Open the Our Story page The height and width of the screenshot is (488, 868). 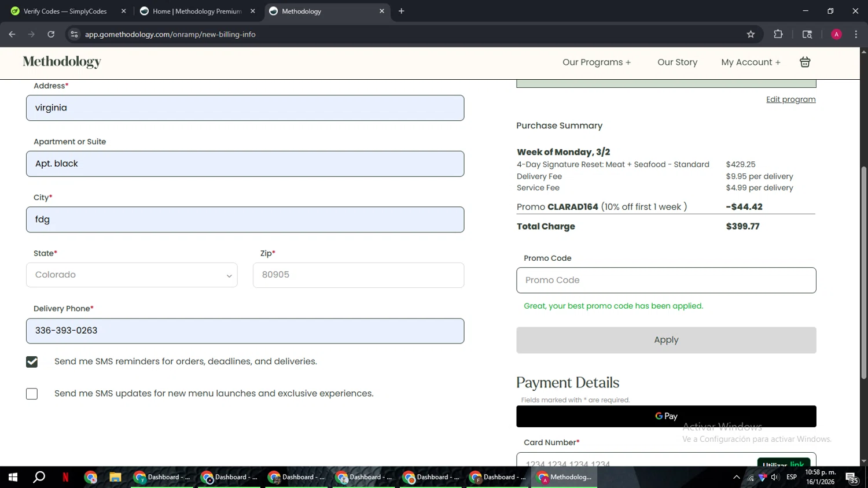click(x=677, y=62)
